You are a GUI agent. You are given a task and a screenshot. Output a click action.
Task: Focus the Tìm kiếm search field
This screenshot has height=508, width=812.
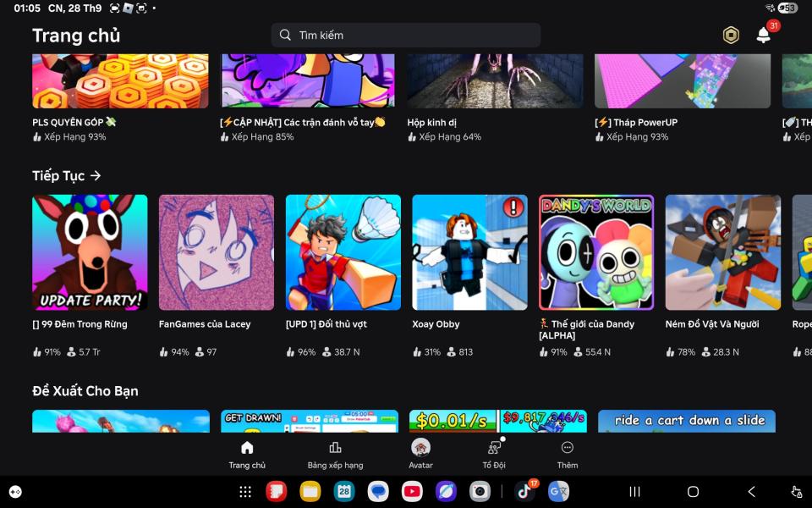coord(405,36)
